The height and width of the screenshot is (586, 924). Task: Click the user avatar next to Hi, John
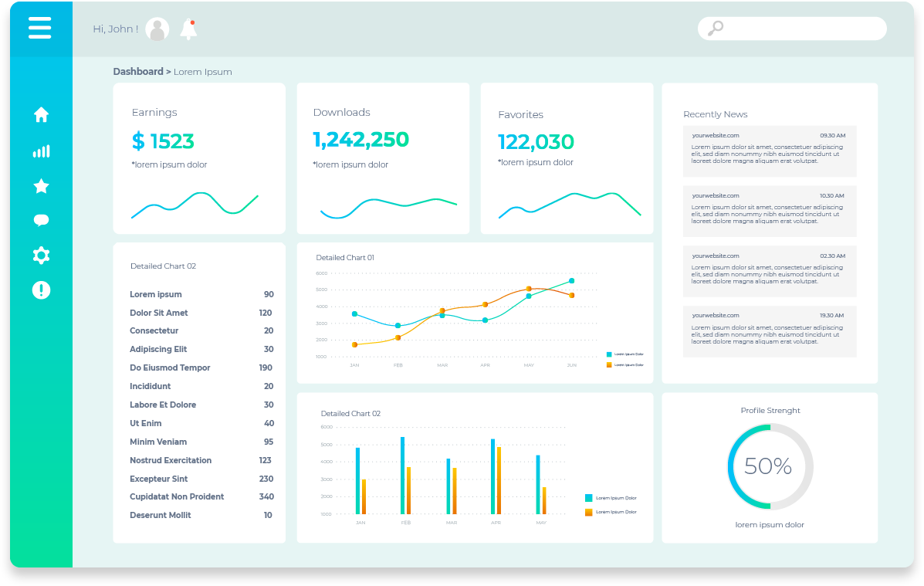[157, 29]
